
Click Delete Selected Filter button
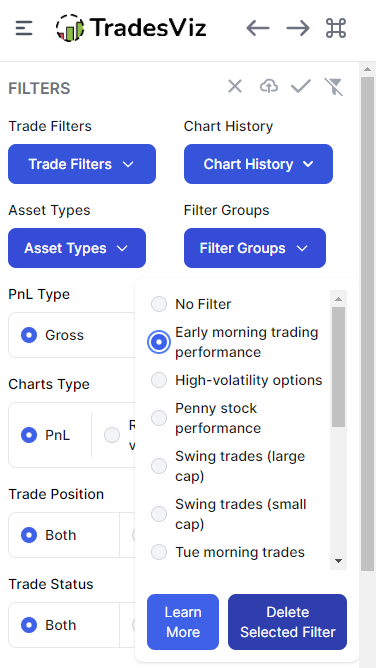287,622
